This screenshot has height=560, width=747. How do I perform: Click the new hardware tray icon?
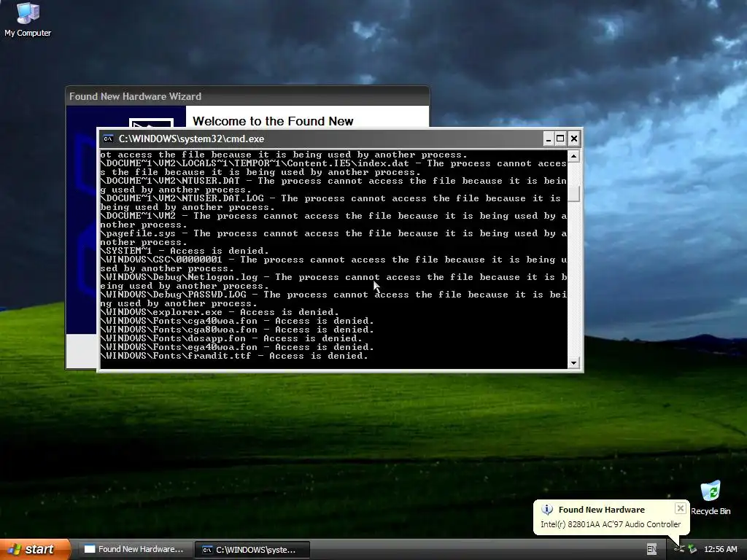pos(679,549)
